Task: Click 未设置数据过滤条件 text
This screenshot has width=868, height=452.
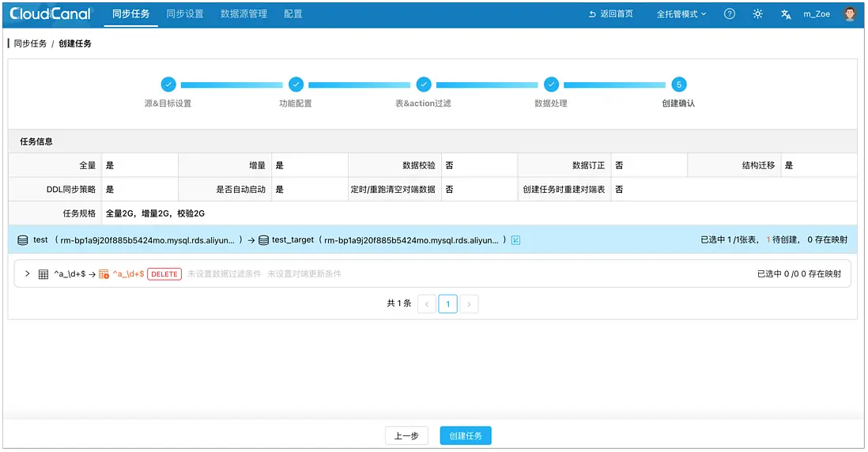Action: [x=225, y=274]
